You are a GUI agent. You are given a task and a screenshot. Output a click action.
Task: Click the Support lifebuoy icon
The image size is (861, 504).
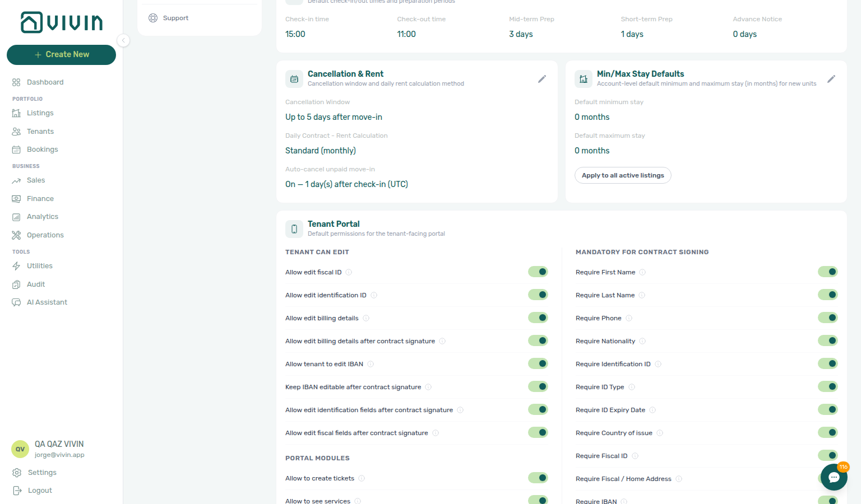pyautogui.click(x=153, y=18)
